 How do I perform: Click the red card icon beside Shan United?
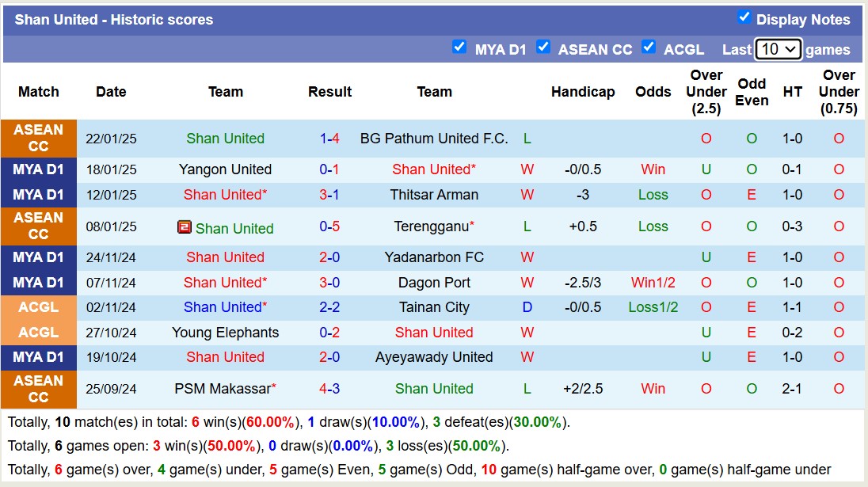click(x=185, y=228)
